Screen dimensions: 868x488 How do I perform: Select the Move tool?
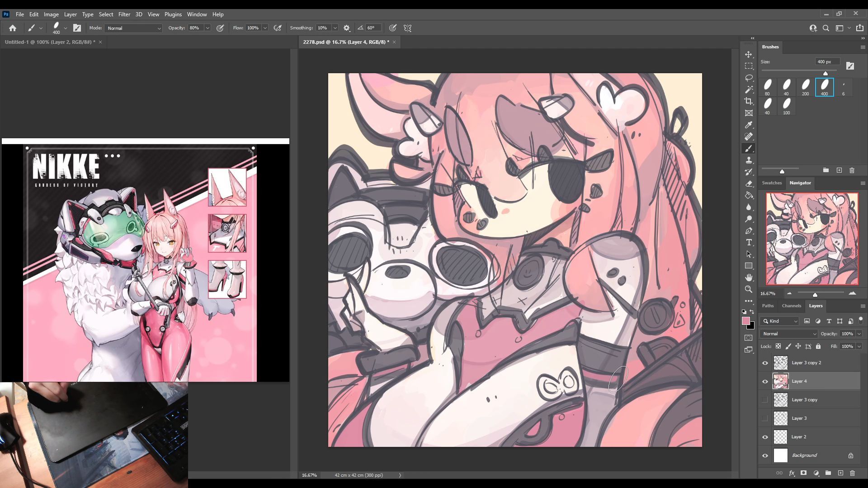pyautogui.click(x=749, y=54)
